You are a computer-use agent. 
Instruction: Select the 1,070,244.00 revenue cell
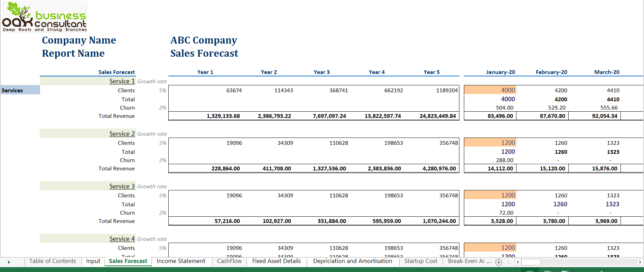439,221
